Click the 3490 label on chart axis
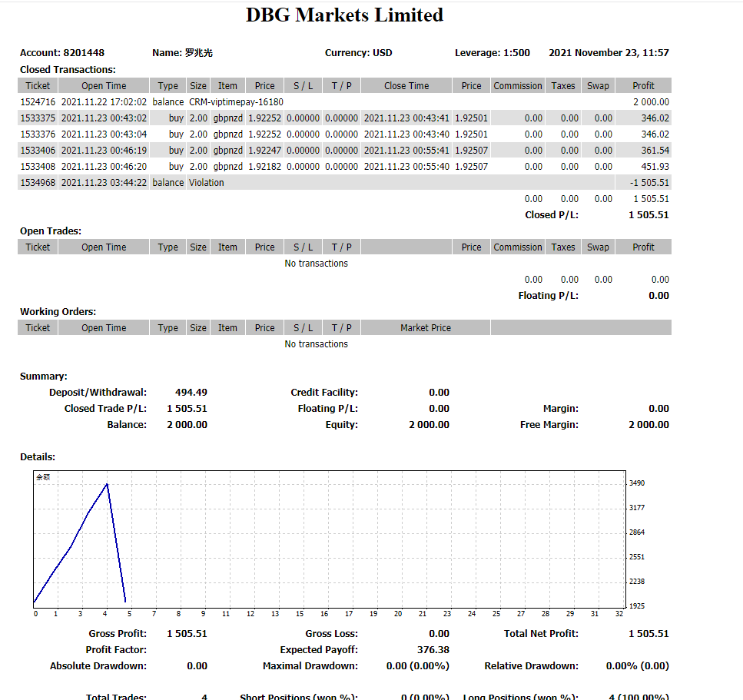This screenshot has width=743, height=700. (x=636, y=483)
